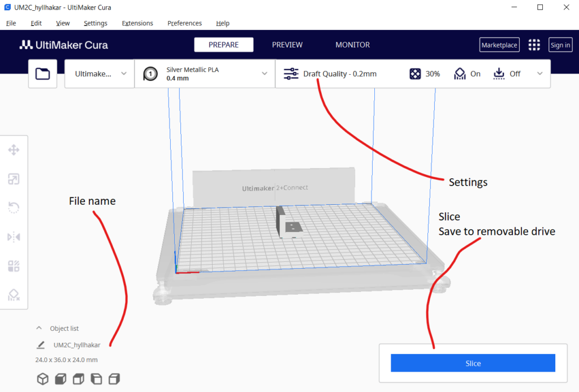
Task: Open the application switcher grid icon
Action: (534, 45)
